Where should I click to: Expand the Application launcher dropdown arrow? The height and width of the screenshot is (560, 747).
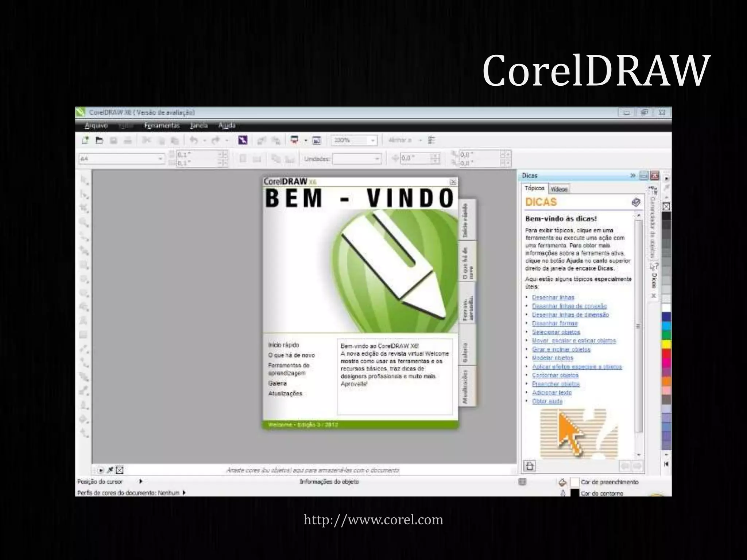click(306, 140)
